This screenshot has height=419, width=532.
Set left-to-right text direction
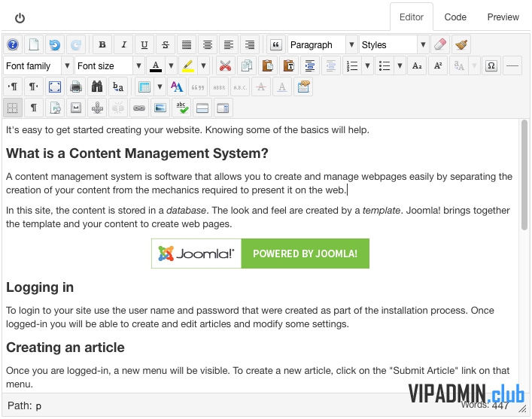13,87
